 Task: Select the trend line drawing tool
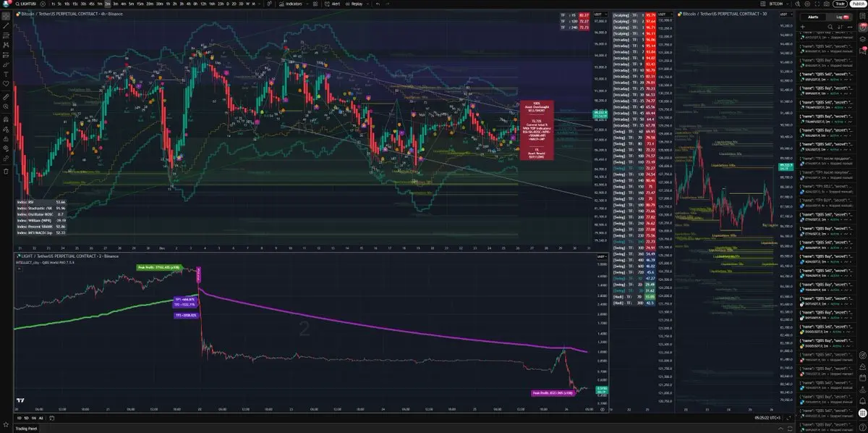pos(6,25)
